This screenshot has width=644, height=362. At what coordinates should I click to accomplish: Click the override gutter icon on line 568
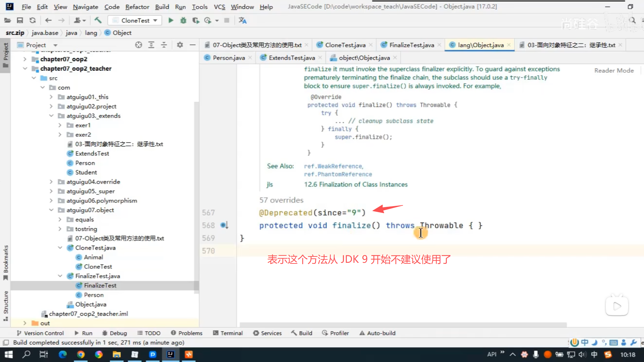tap(224, 225)
